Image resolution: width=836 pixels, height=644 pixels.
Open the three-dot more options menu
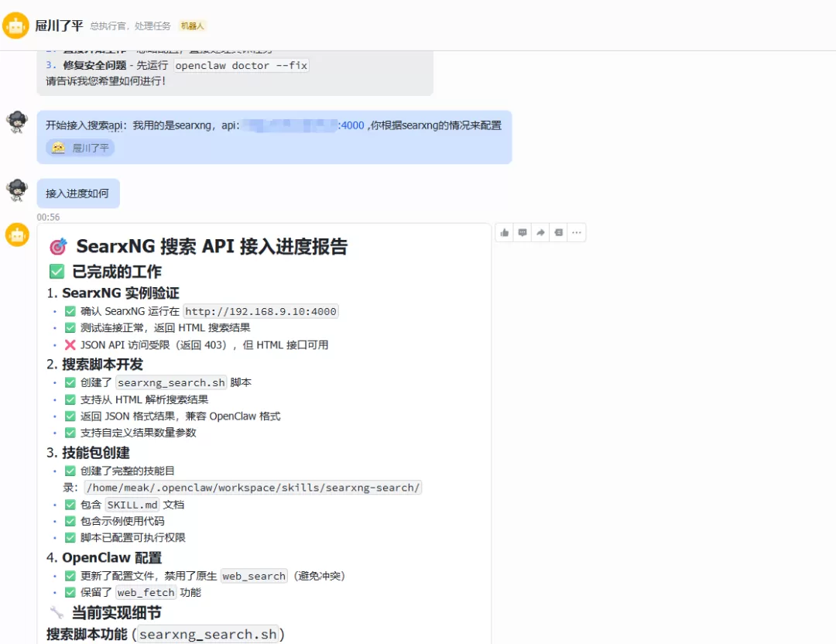click(577, 232)
